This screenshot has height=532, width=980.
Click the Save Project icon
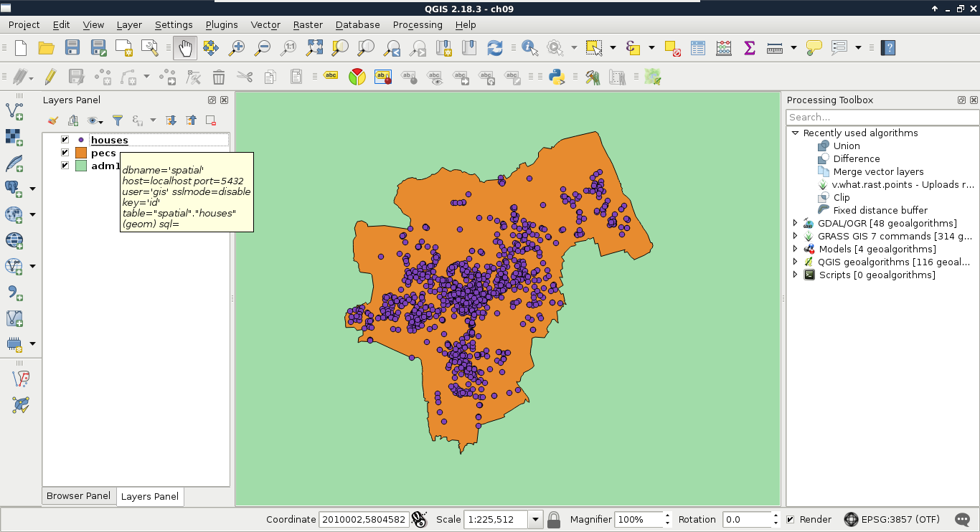point(72,48)
